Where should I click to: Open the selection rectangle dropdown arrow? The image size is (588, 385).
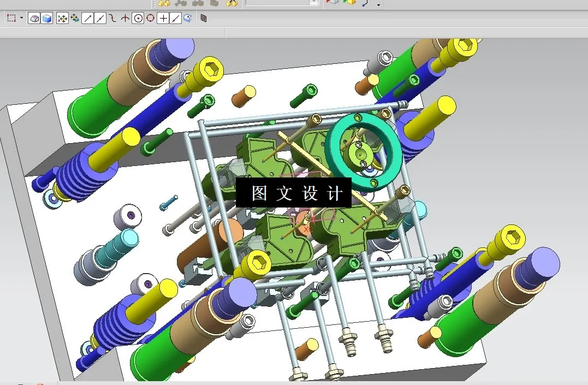[x=21, y=18]
